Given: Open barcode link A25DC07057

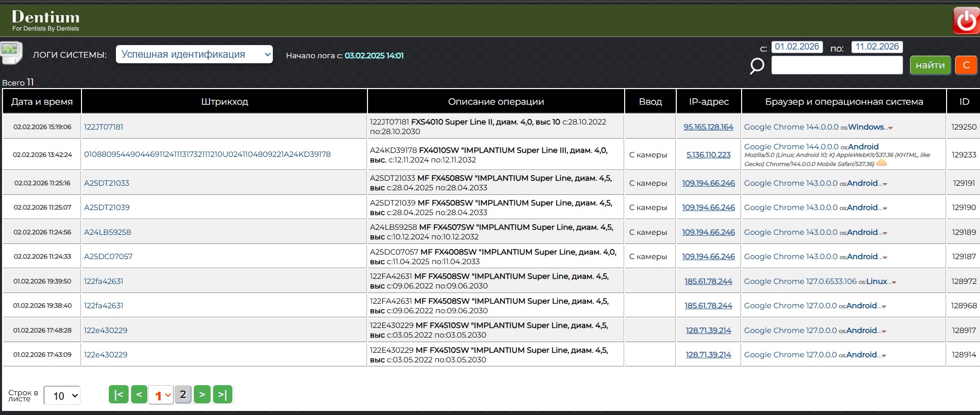Looking at the screenshot, I should (108, 256).
